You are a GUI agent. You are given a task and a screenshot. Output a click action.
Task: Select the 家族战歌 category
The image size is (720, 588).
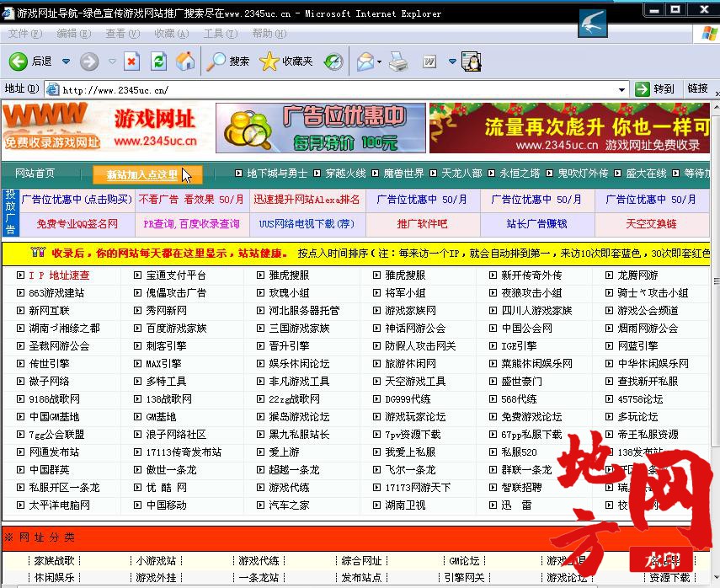(x=54, y=560)
